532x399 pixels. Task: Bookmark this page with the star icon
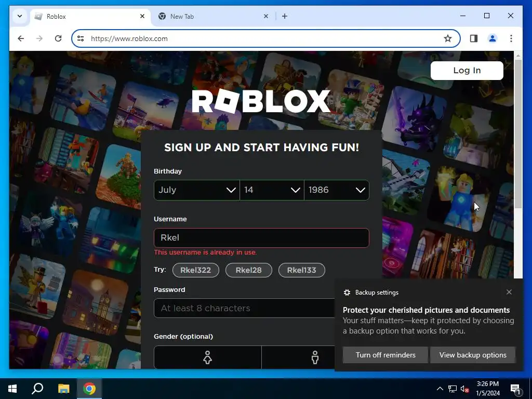pyautogui.click(x=447, y=38)
